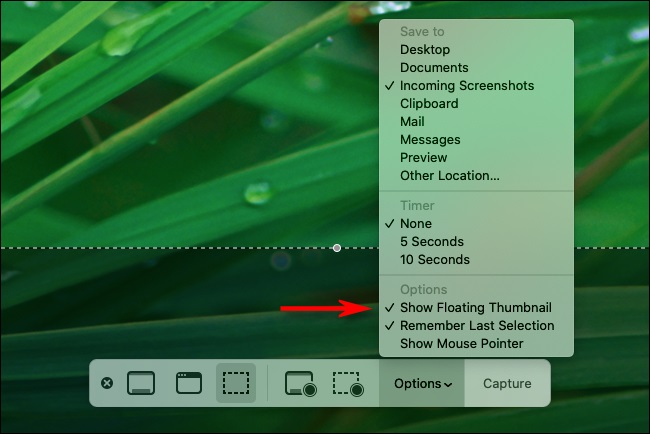Click the selection edge resize handle

click(x=337, y=248)
